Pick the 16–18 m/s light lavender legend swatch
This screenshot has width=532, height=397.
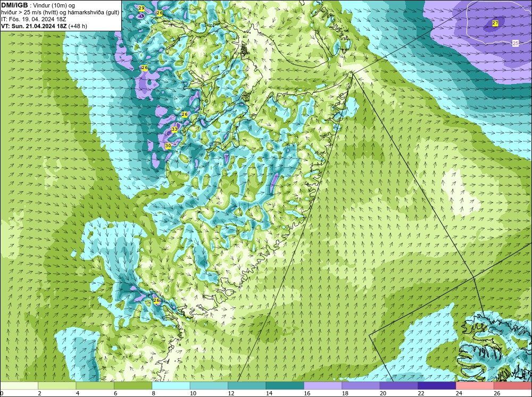[323, 385]
